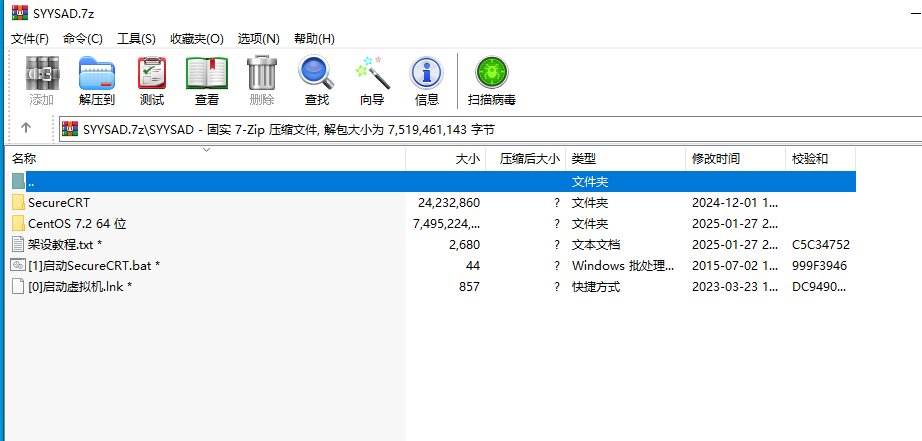Open the 收藏夹(O) menu
The width and height of the screenshot is (922, 441).
point(197,39)
